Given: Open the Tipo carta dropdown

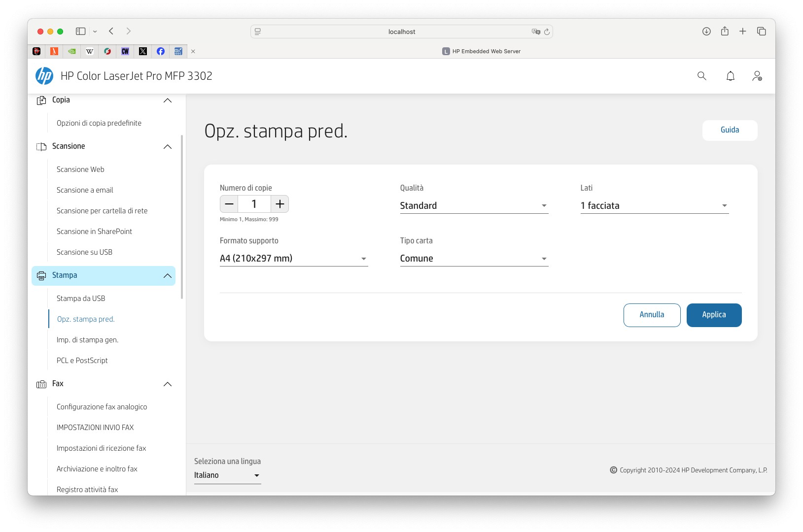Looking at the screenshot, I should tap(474, 259).
